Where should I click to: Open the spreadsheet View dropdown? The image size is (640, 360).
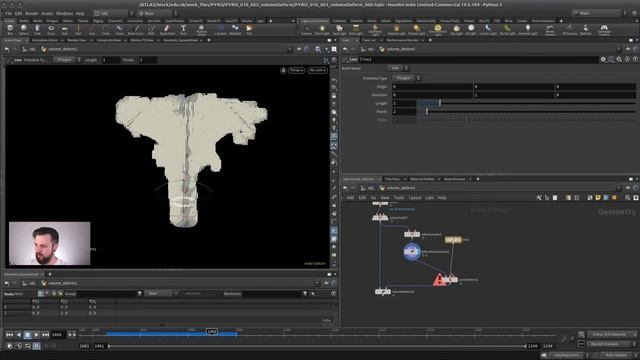pyautogui.click(x=161, y=293)
